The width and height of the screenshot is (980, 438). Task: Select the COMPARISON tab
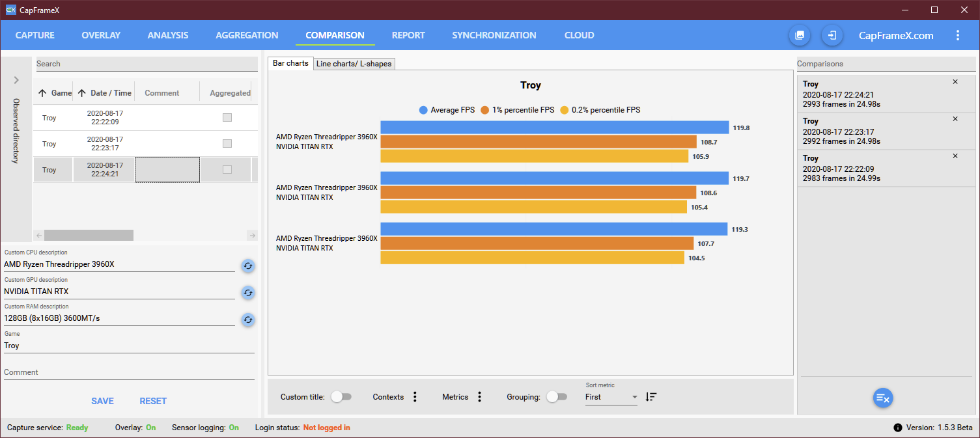(x=335, y=35)
